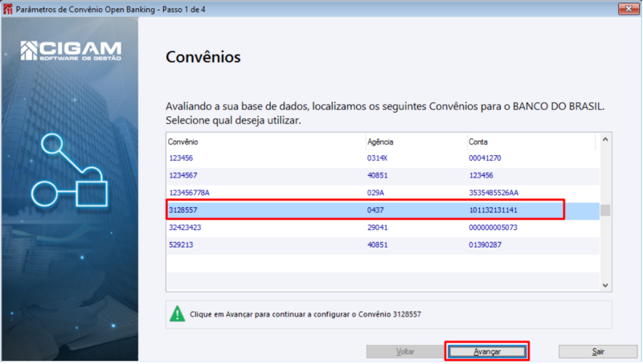Click conta 01390287 cell
Screen dimensions: 643x364
(485, 245)
